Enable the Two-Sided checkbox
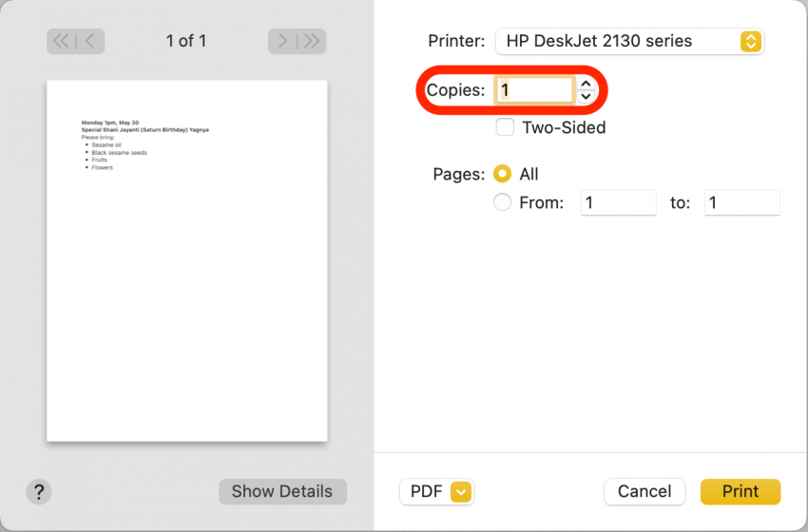Image resolution: width=808 pixels, height=532 pixels. [x=506, y=127]
